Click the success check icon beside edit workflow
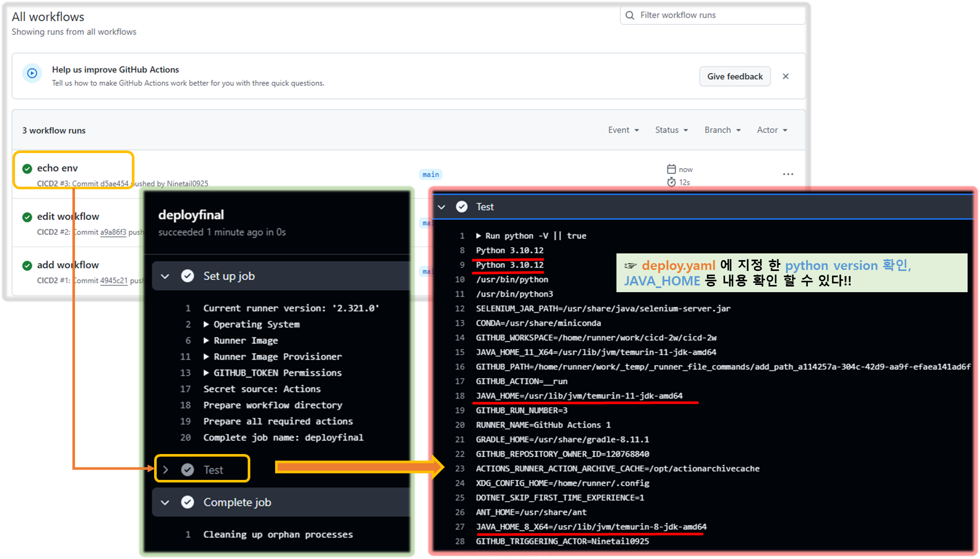The image size is (980, 559). [x=27, y=217]
